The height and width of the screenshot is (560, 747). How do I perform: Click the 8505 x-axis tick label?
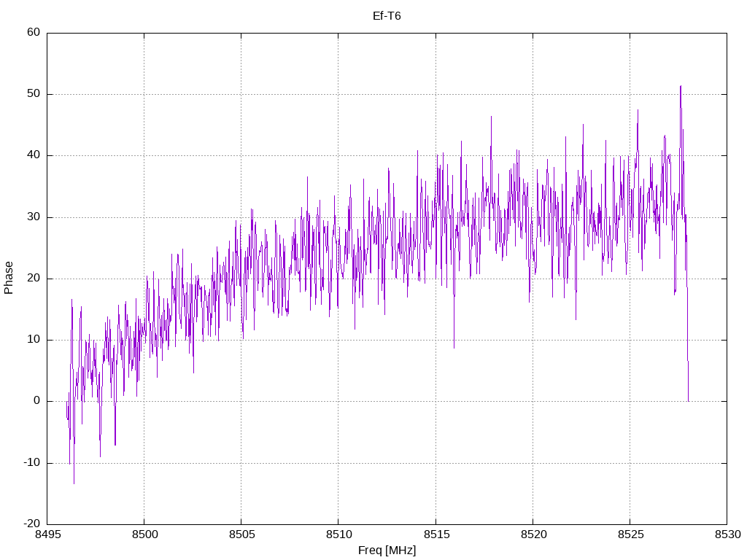click(x=241, y=535)
